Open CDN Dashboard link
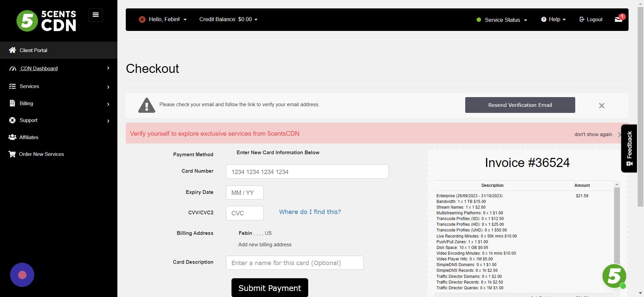 (x=39, y=69)
